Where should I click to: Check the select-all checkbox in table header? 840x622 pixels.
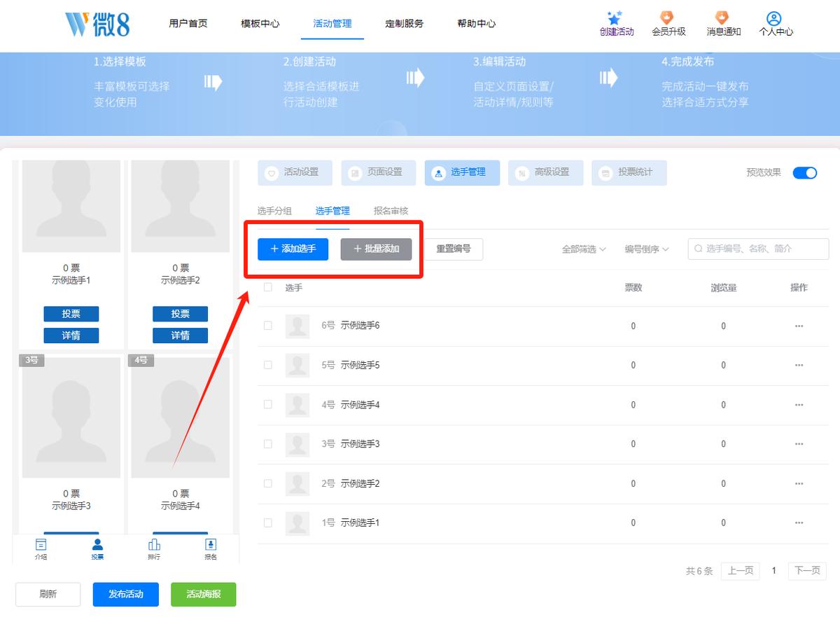coord(268,287)
